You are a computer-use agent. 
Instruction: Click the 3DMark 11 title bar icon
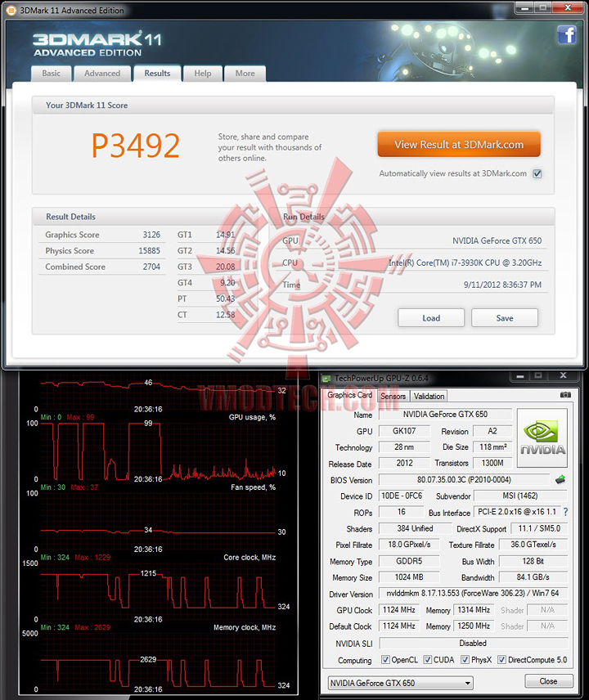click(x=11, y=10)
